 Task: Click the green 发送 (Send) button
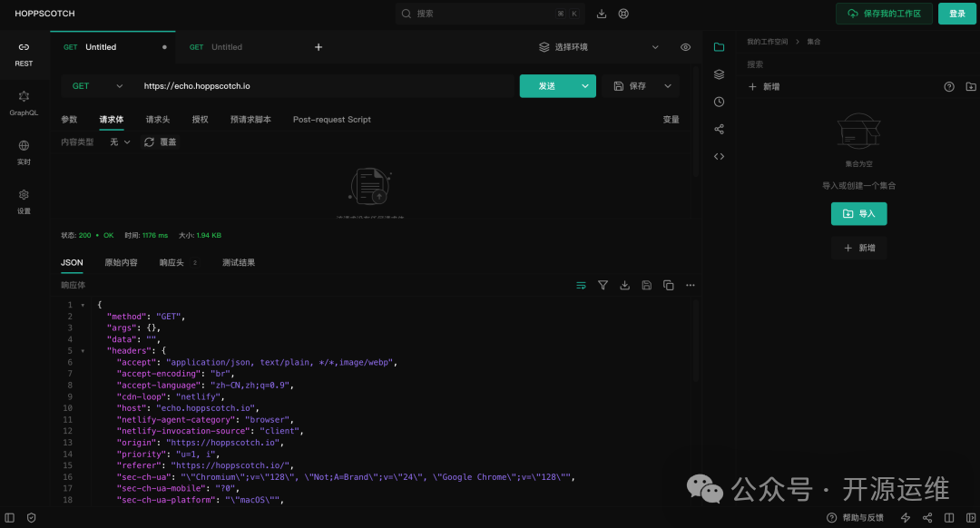coord(546,86)
